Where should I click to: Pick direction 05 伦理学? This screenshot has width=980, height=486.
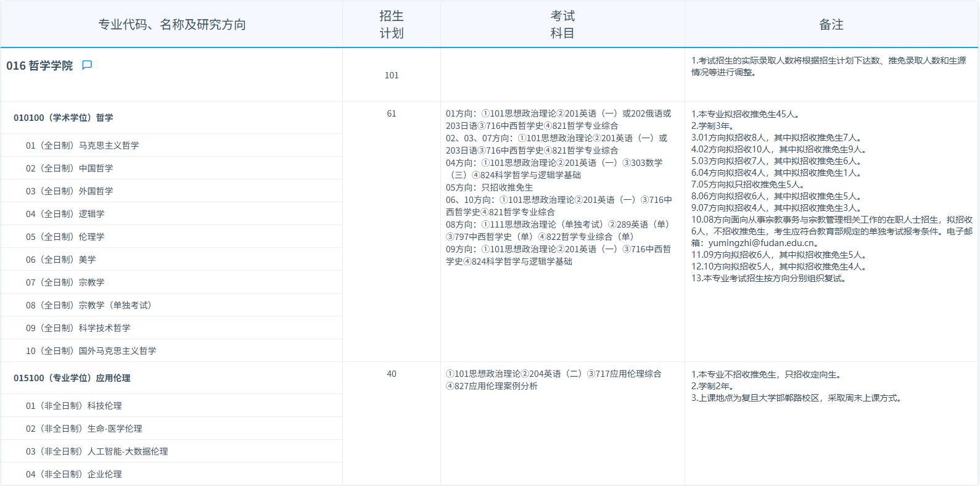click(65, 237)
